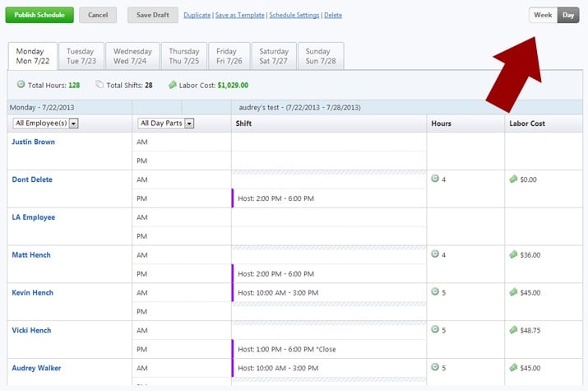The height and width of the screenshot is (391, 588).
Task: Click the clock icon in Audrey Walker's row
Action: pyautogui.click(x=435, y=368)
